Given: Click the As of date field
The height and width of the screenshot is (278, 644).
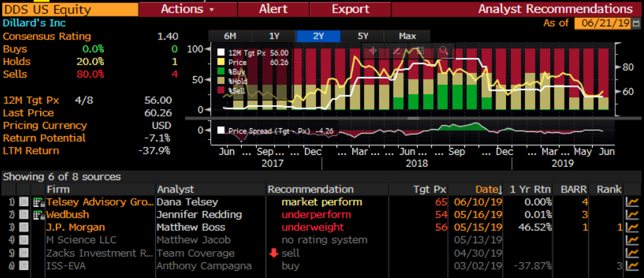Looking at the screenshot, I should tap(602, 23).
